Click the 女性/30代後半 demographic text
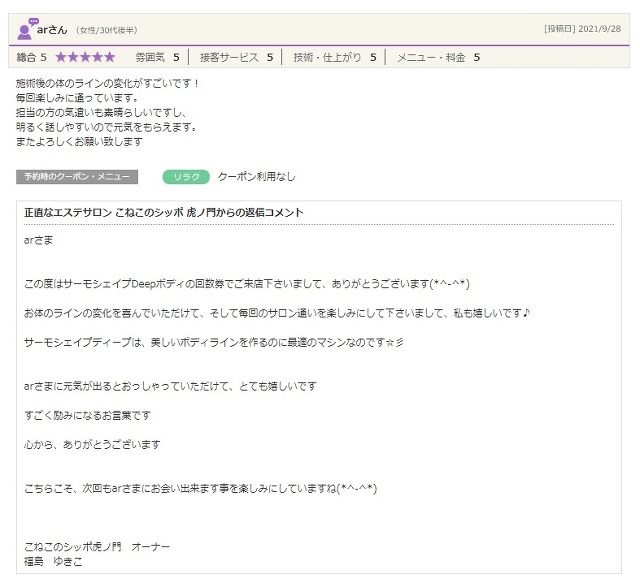640x587 pixels. [107, 30]
